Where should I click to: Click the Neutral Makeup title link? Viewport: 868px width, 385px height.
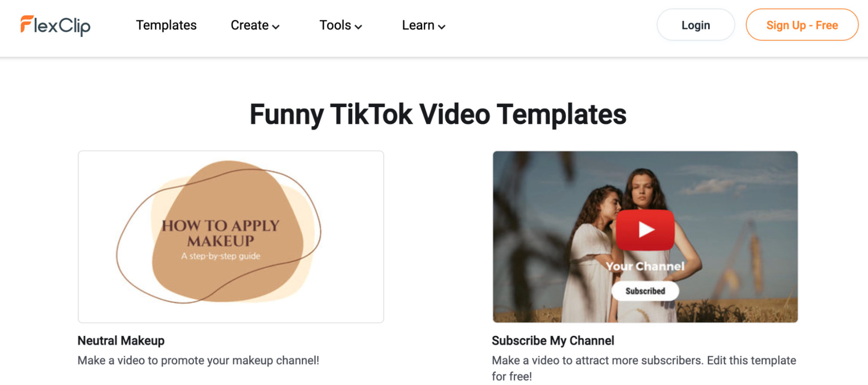(121, 341)
